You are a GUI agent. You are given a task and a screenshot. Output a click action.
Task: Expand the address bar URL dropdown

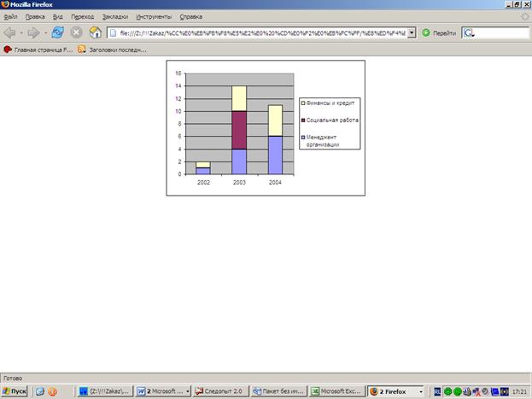pos(412,33)
